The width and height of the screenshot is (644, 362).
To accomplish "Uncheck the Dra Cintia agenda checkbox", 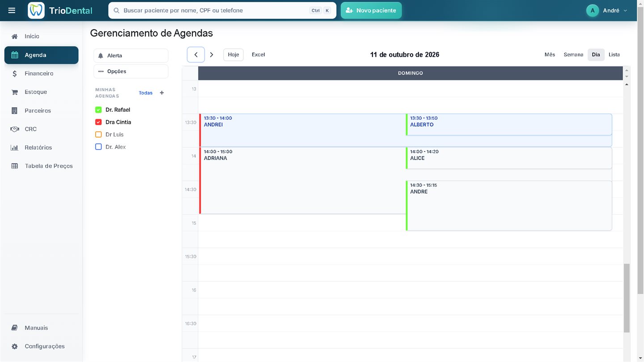I will point(98,122).
